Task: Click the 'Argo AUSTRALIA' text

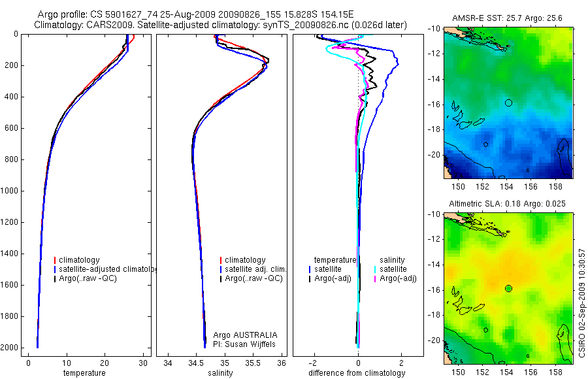Action: pyautogui.click(x=245, y=335)
